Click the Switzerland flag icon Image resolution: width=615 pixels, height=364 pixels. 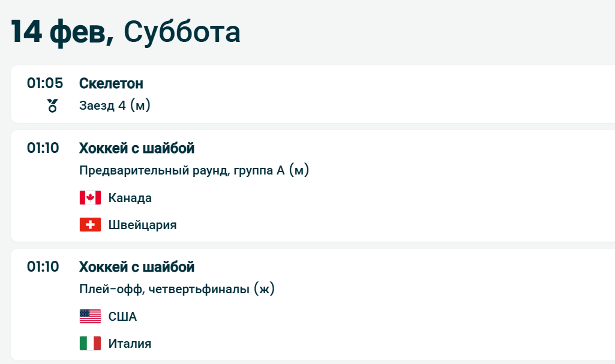(90, 225)
